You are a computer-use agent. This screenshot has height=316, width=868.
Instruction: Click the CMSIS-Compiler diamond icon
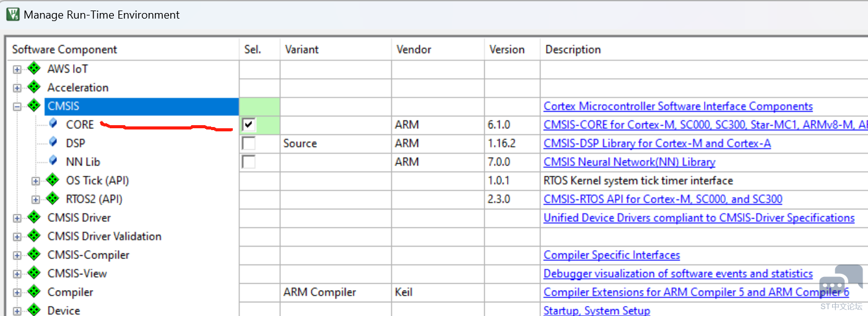coord(34,255)
